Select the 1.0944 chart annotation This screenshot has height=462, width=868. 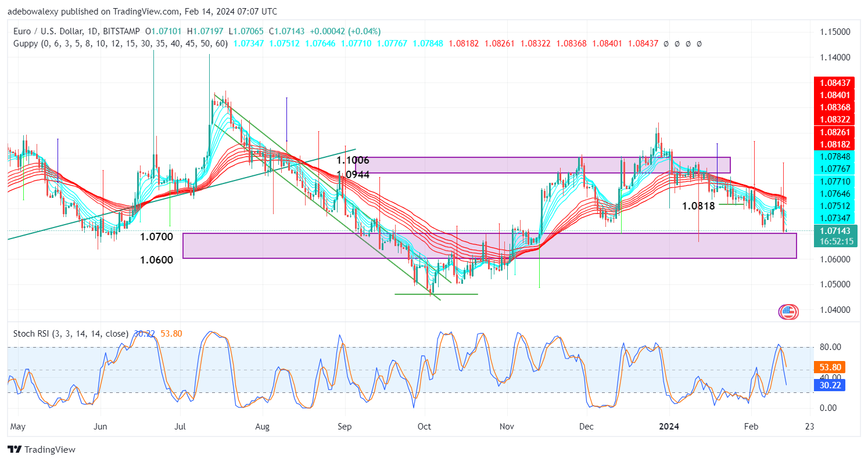point(353,174)
